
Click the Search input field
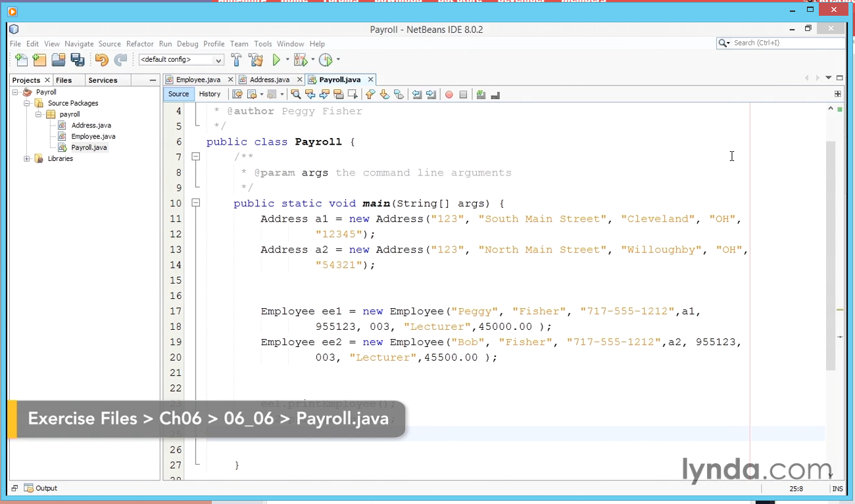coord(786,43)
